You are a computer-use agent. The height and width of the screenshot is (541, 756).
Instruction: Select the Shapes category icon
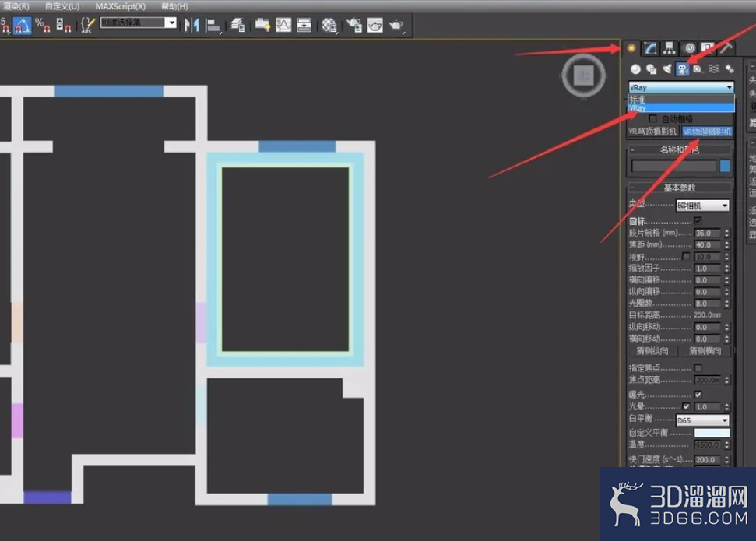652,69
